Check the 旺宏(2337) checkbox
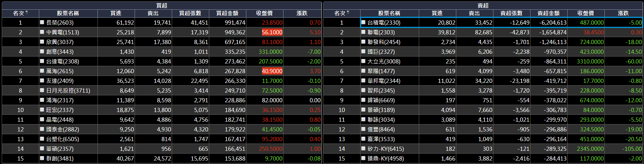The image size is (644, 164). (x=42, y=110)
